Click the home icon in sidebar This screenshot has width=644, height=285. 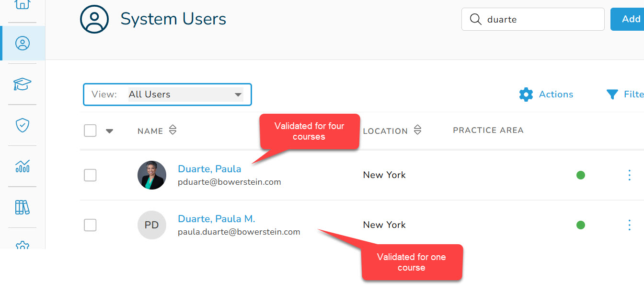click(x=23, y=4)
